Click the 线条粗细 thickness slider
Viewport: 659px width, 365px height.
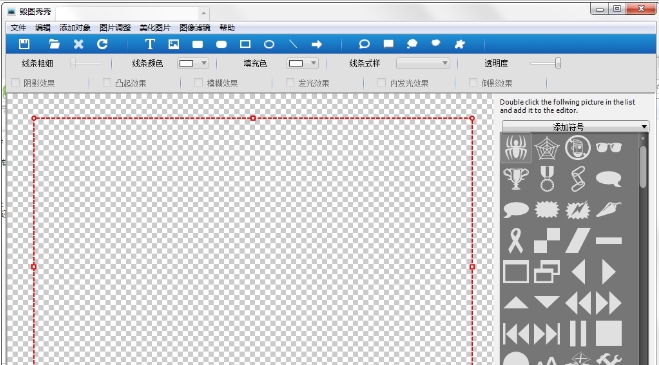click(x=86, y=63)
